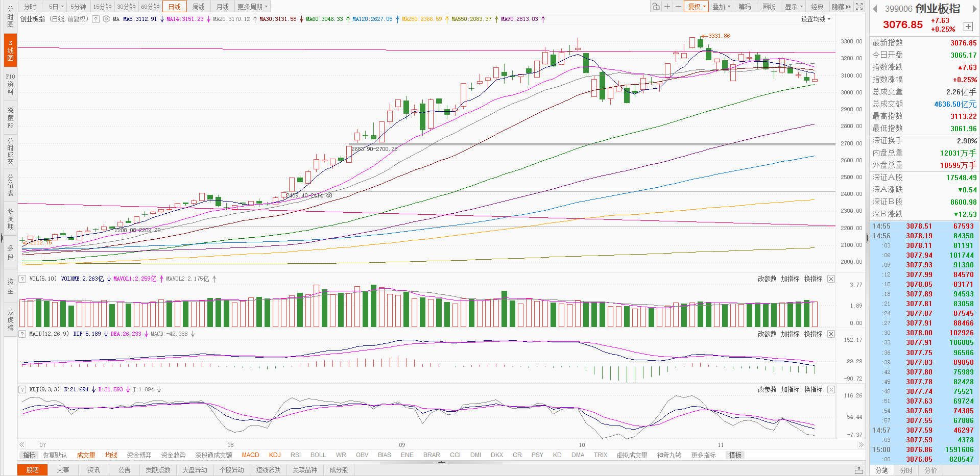Switch to the 周线 weekly chart tab
Image resolution: width=980 pixels, height=476 pixels.
[x=199, y=7]
